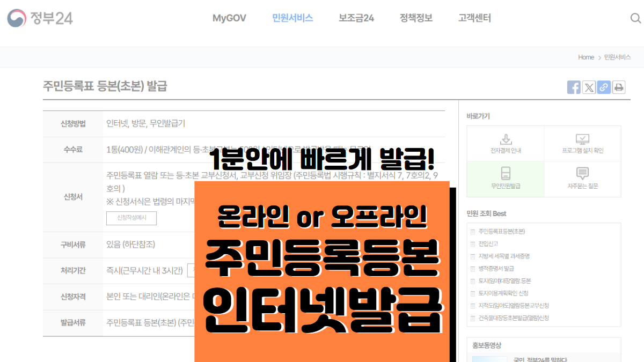Open 프로그램 설치 확인 shortcut
Viewport: 644px width, 362px height.
[582, 144]
